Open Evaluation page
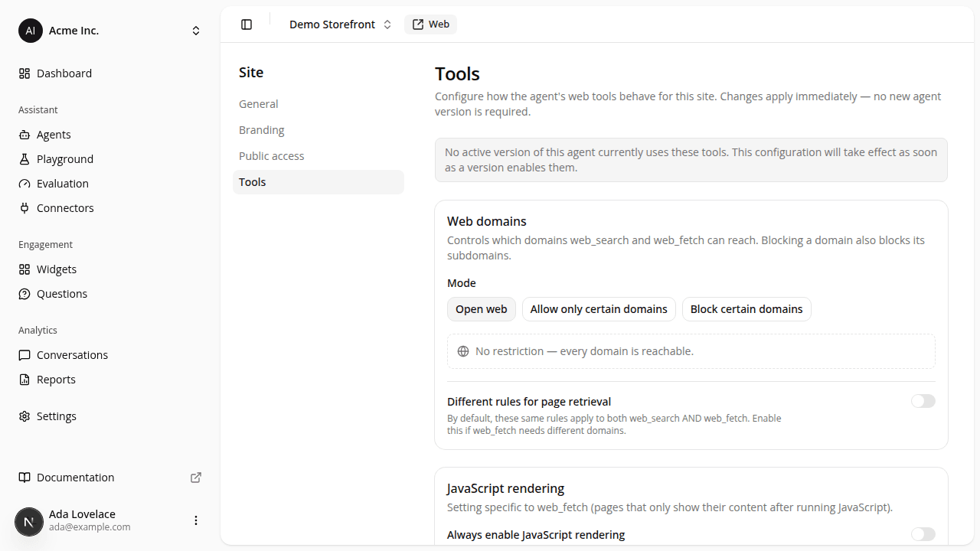Viewport: 980px width, 551px height. (x=110, y=184)
